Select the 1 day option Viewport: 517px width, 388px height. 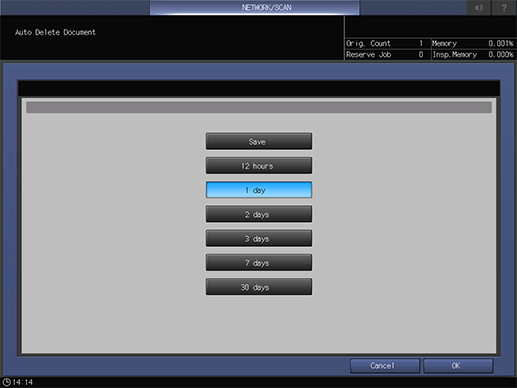[x=259, y=190]
